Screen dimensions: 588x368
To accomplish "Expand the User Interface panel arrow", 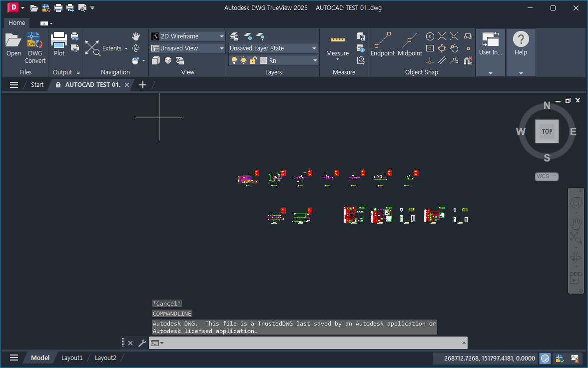I will (490, 73).
